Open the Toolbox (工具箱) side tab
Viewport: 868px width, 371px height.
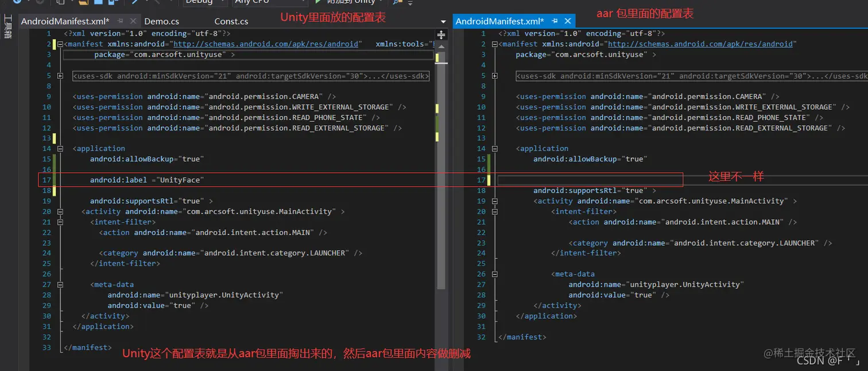coord(7,26)
